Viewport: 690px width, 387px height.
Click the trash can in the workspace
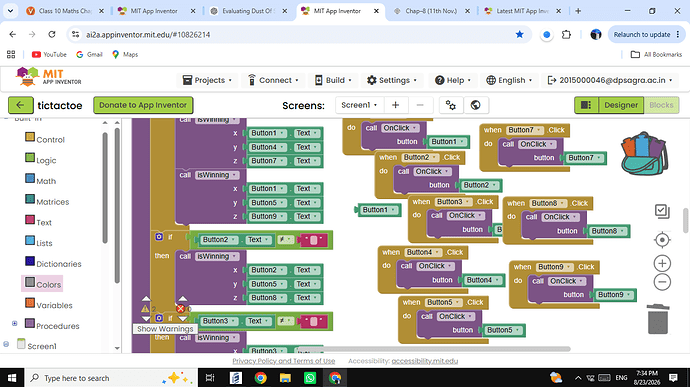pyautogui.click(x=658, y=319)
